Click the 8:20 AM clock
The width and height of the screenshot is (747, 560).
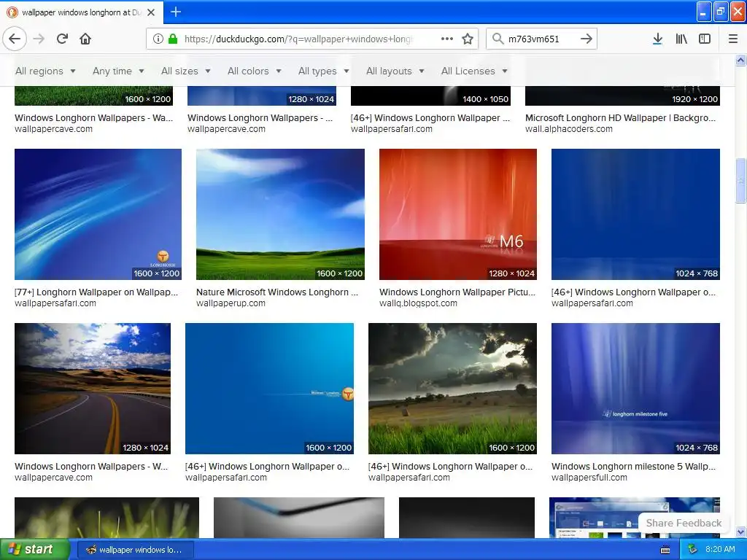pos(720,550)
